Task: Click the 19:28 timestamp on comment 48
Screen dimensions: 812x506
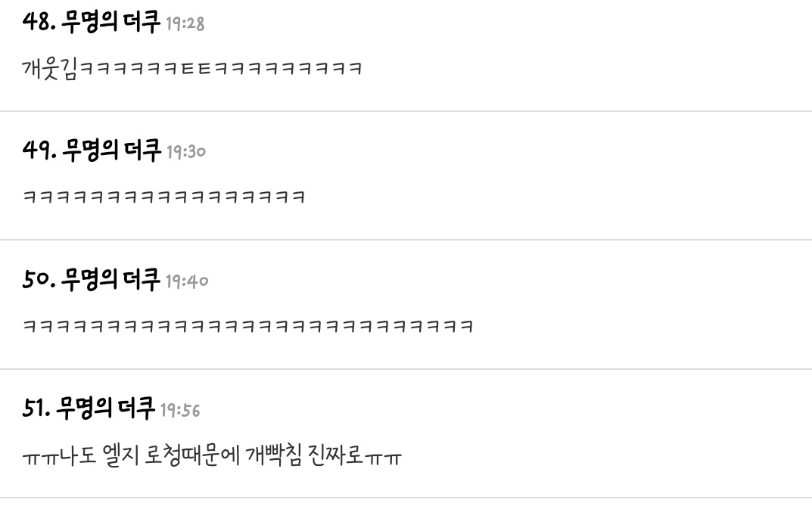Action: [x=185, y=23]
